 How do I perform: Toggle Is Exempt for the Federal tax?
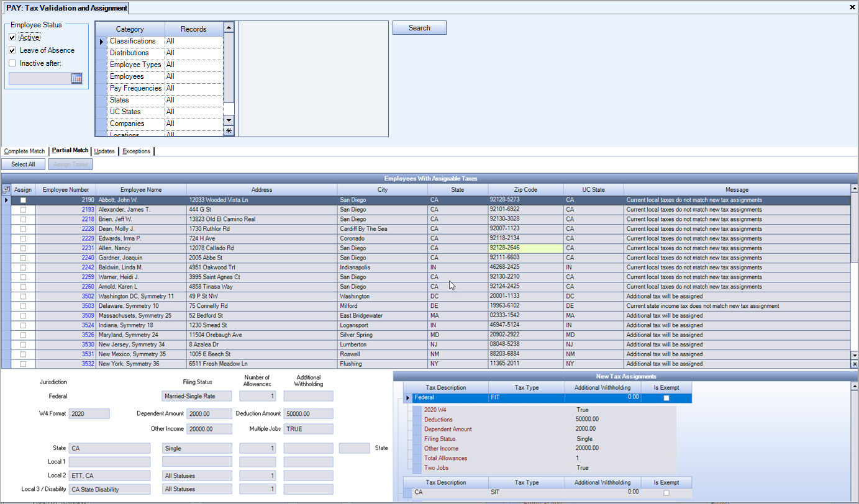[x=665, y=398]
